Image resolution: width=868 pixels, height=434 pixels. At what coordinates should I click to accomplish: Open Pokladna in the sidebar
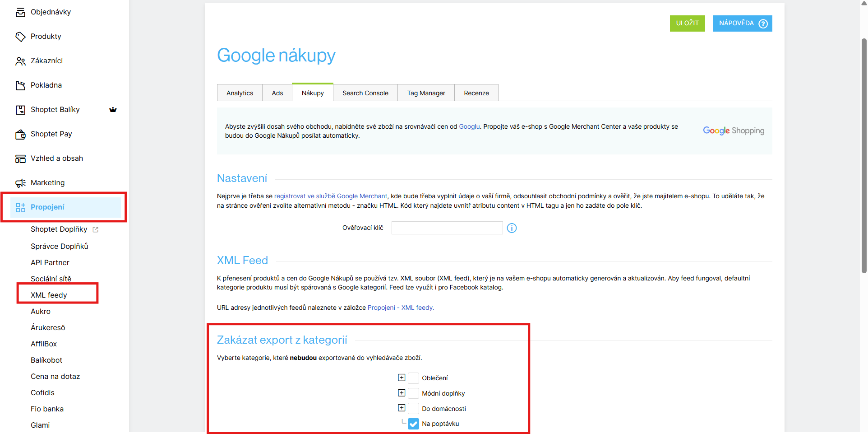pos(46,85)
